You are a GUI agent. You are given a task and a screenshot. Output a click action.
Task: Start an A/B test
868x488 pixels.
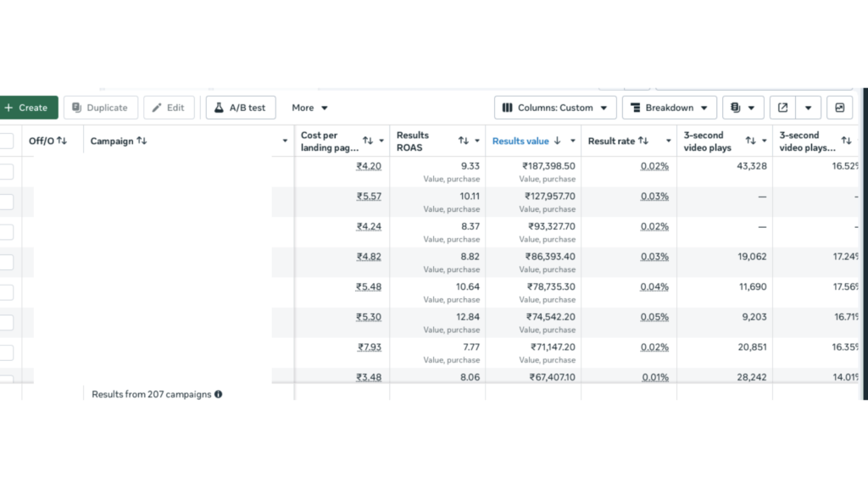tap(240, 108)
